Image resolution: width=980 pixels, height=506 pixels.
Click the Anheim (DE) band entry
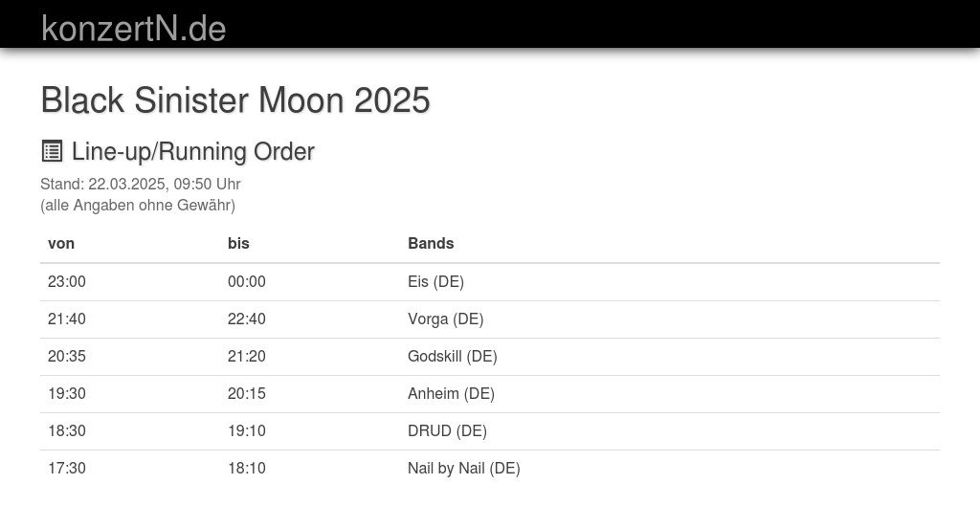point(451,393)
